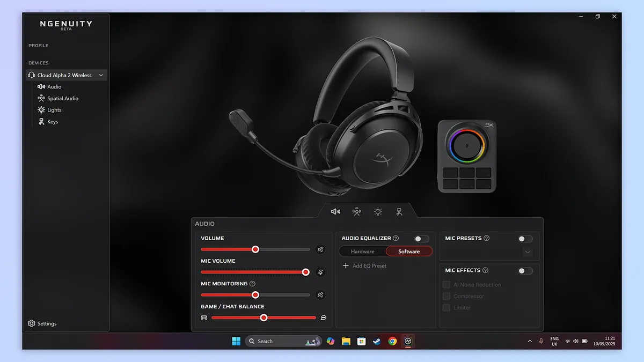
Task: Open Settings at the bottom left
Action: 41,323
